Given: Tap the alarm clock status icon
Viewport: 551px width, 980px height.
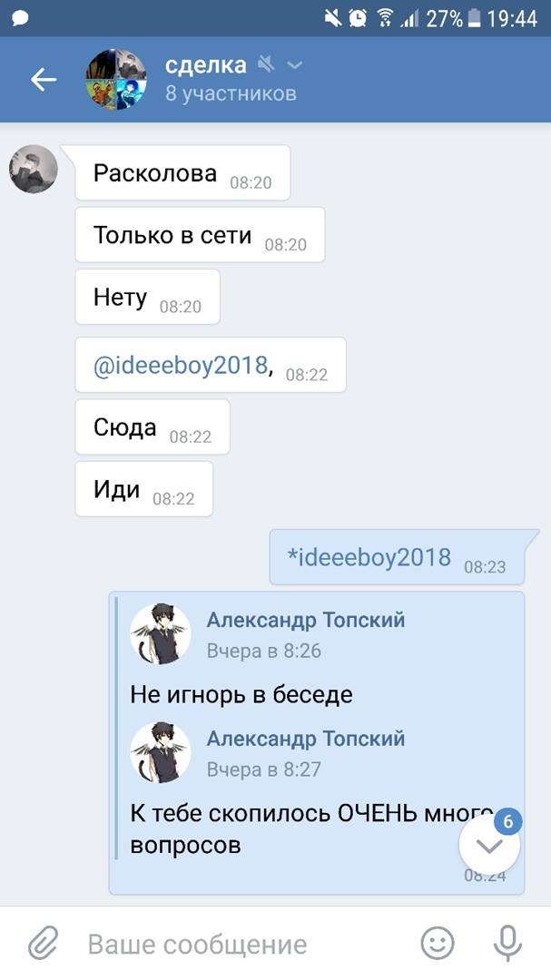Looking at the screenshot, I should pos(358,19).
